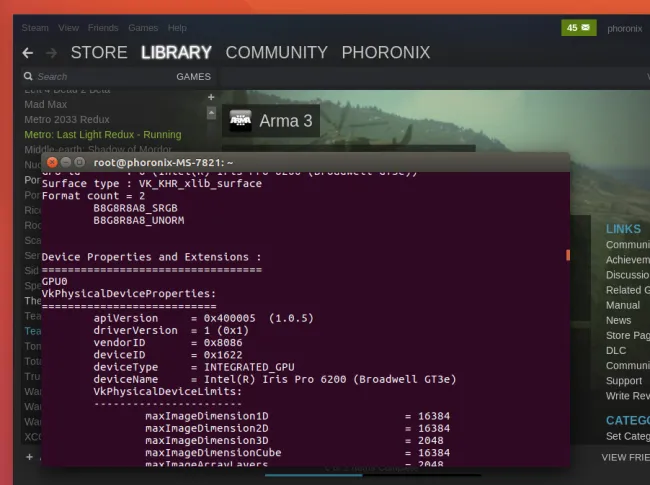Open the Friends menu
Screen dimensions: 650x485
pos(102,28)
